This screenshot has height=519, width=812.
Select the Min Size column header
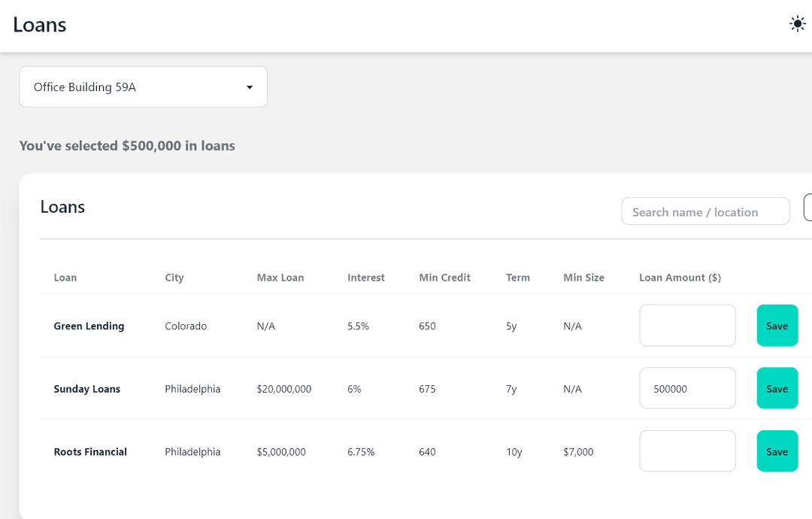(x=583, y=278)
